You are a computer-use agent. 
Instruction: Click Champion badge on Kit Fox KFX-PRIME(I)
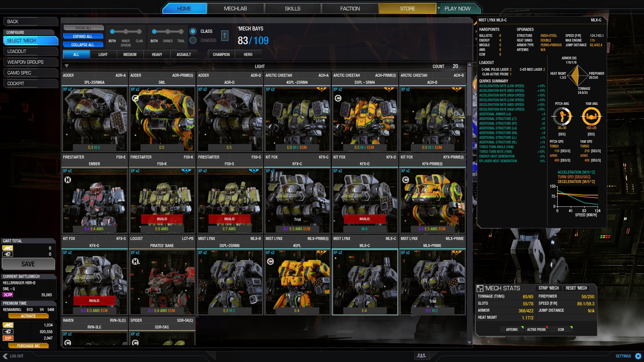coord(406,180)
